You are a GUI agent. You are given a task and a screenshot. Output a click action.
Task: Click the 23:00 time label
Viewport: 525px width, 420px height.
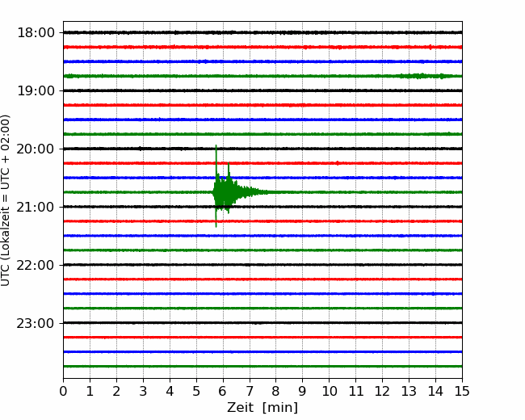point(36,324)
